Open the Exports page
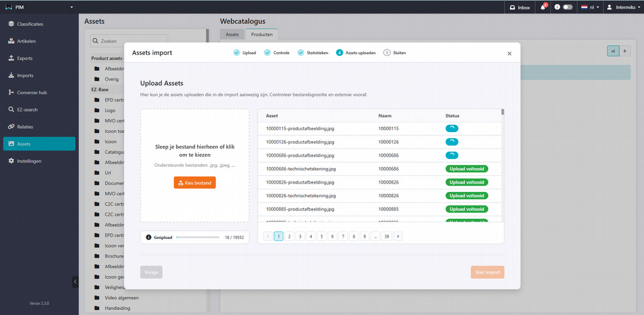 point(24,58)
